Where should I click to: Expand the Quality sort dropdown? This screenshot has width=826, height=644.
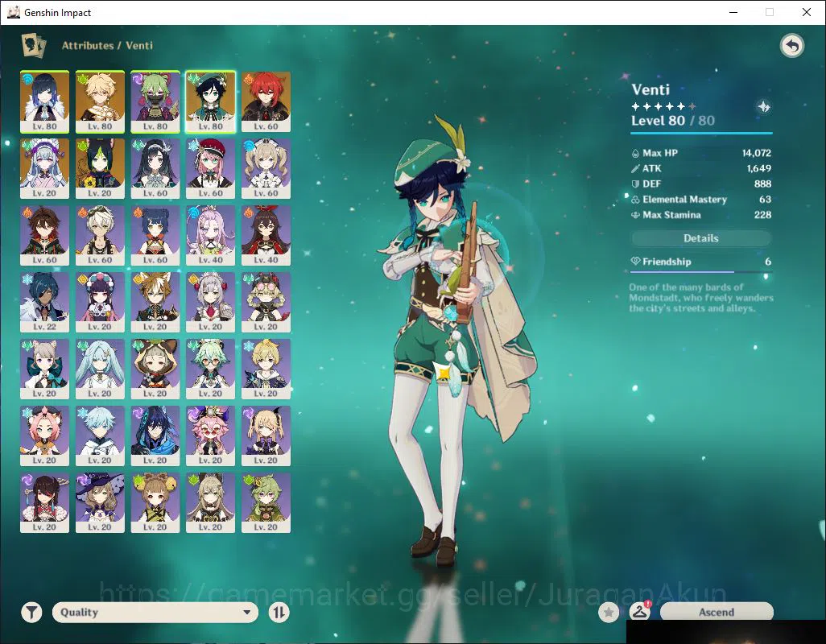(x=155, y=613)
